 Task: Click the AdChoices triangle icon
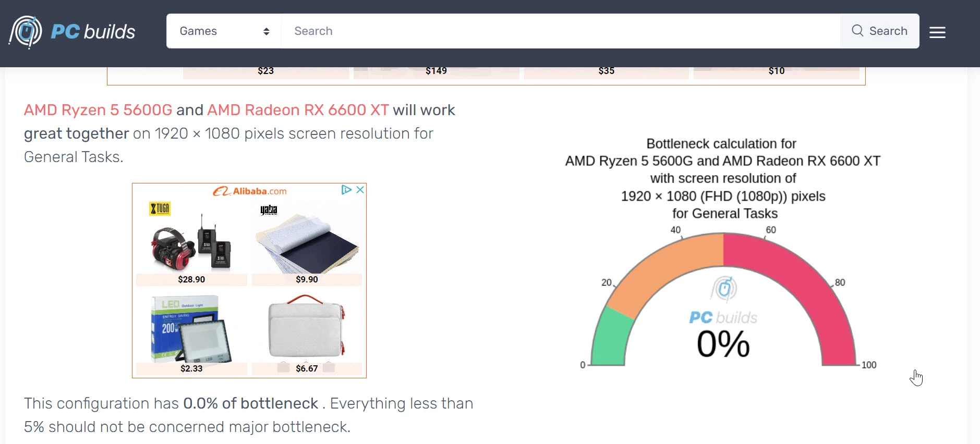tap(346, 190)
